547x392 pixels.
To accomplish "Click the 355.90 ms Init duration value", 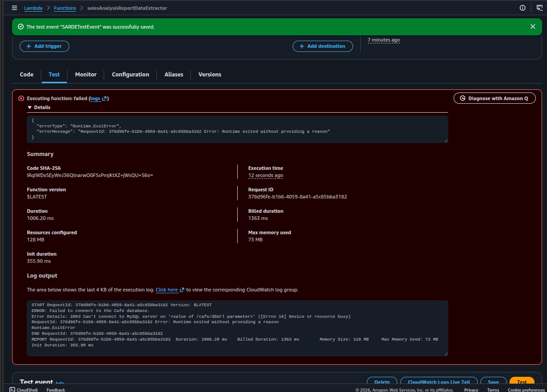I will click(x=39, y=261).
